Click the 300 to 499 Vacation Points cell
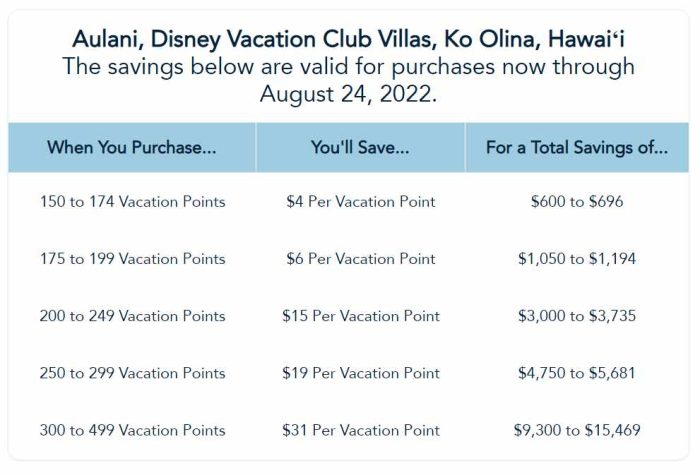Image resolution: width=700 pixels, height=475 pixels. [132, 430]
